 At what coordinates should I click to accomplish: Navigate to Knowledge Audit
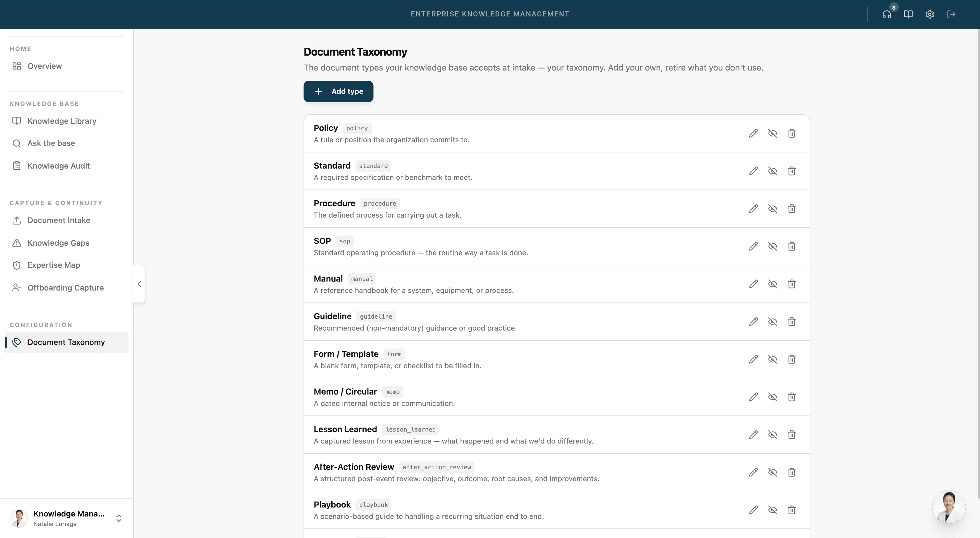(x=67, y=166)
